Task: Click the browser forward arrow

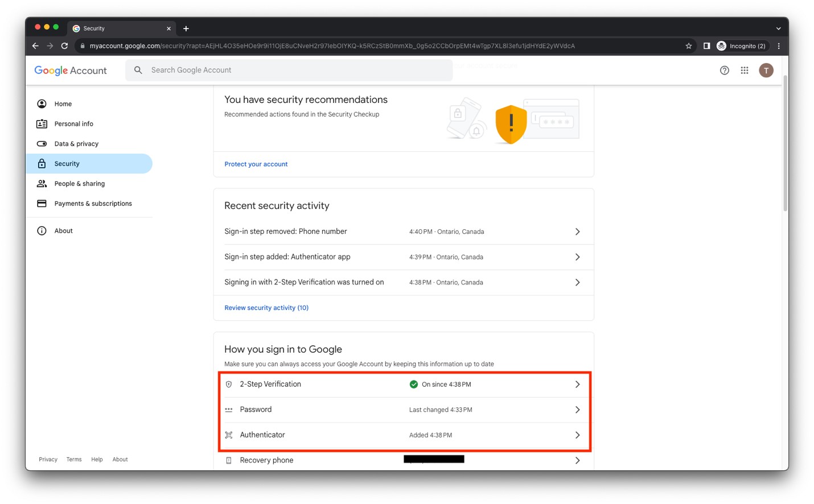Action: point(50,46)
